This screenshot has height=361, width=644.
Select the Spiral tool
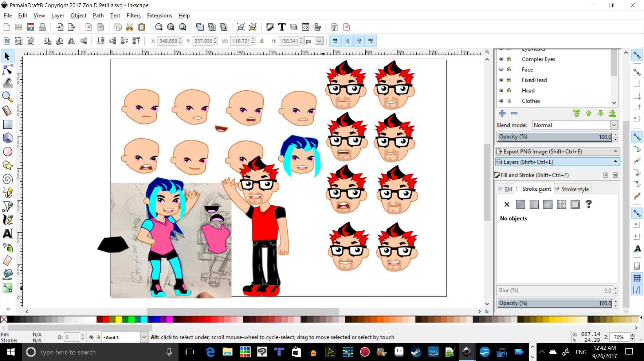[x=8, y=179]
